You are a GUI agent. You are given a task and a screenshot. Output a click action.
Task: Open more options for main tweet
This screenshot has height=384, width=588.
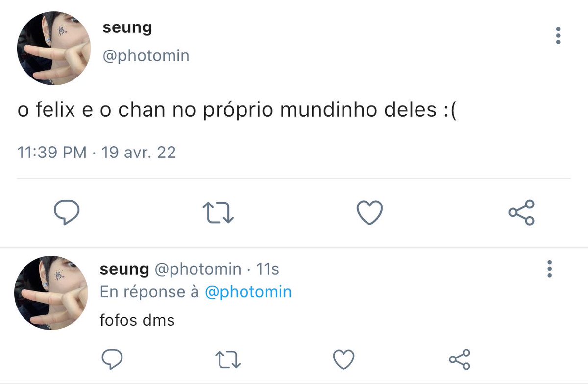coord(558,36)
